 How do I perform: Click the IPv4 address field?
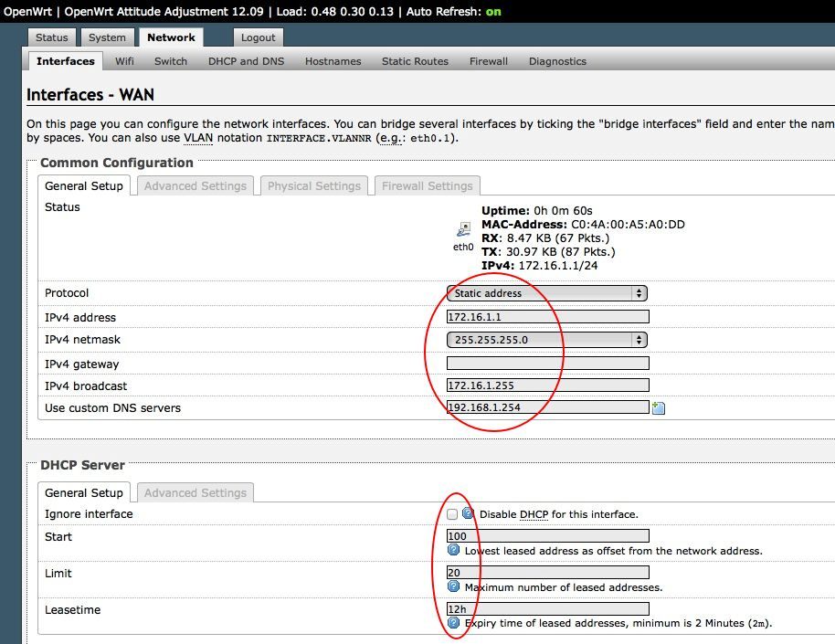point(547,317)
